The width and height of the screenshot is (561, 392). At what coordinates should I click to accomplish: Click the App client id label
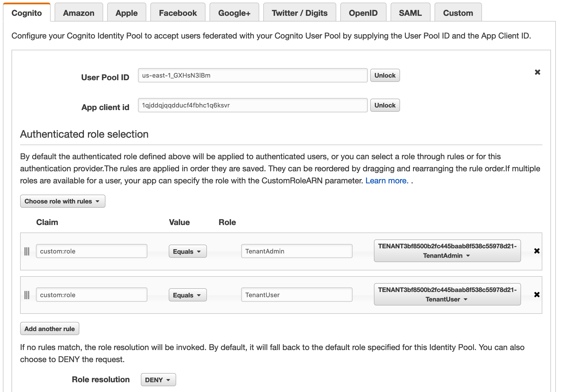(105, 107)
